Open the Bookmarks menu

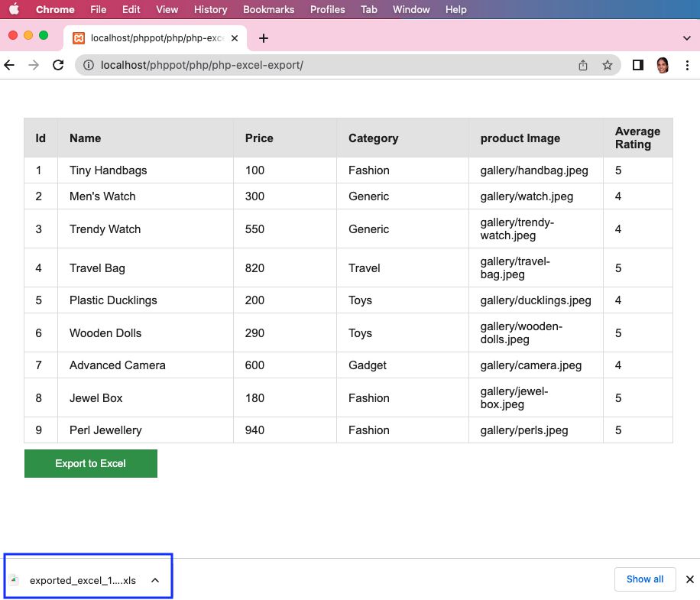pos(268,9)
